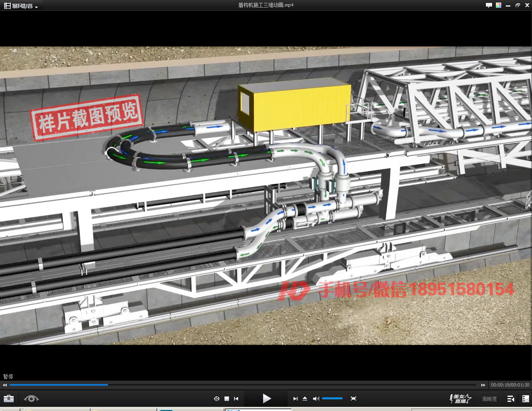Stop the video playback
This screenshot has width=532, height=411.
(227, 399)
